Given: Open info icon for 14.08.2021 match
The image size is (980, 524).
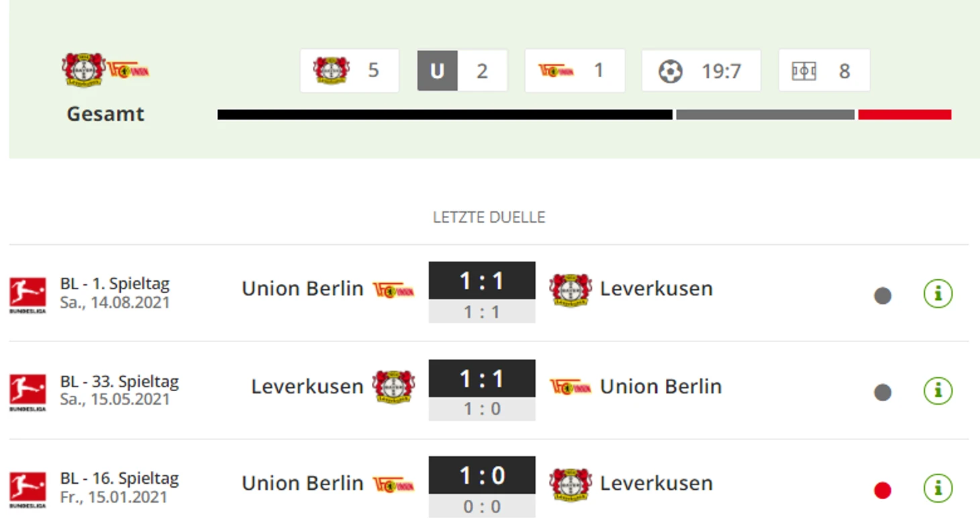Looking at the screenshot, I should (x=938, y=293).
